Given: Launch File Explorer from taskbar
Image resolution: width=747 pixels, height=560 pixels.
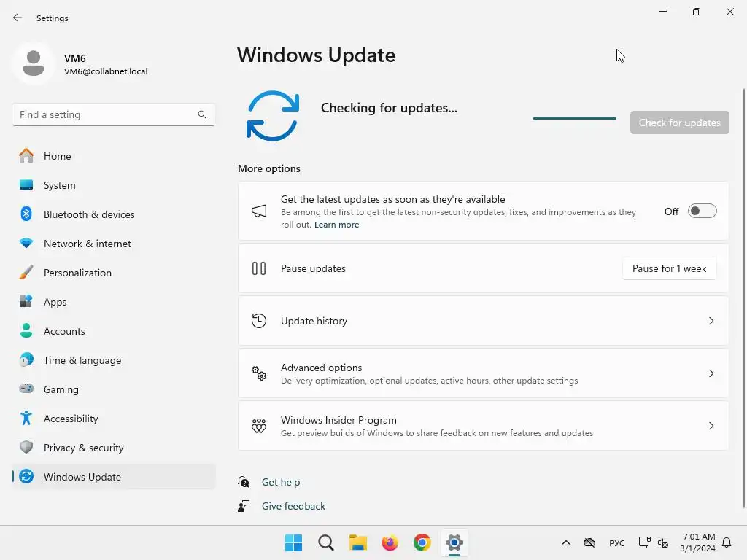Looking at the screenshot, I should [357, 542].
